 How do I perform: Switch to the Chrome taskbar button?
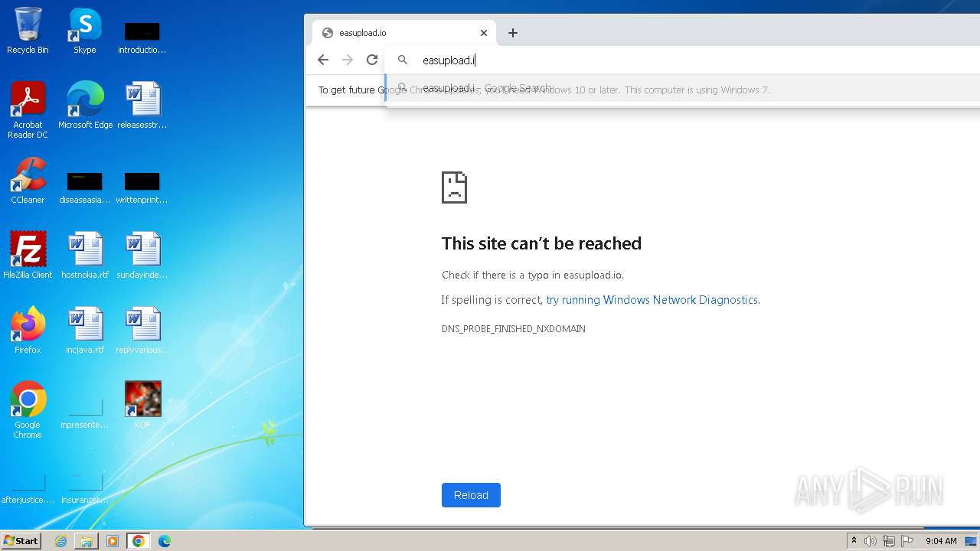[x=139, y=541]
